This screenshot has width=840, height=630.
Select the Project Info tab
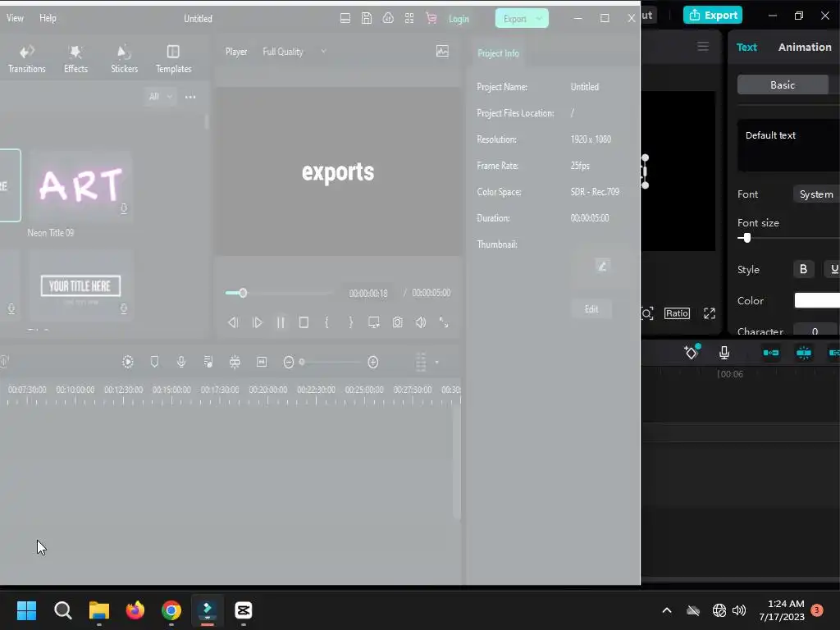tap(498, 53)
